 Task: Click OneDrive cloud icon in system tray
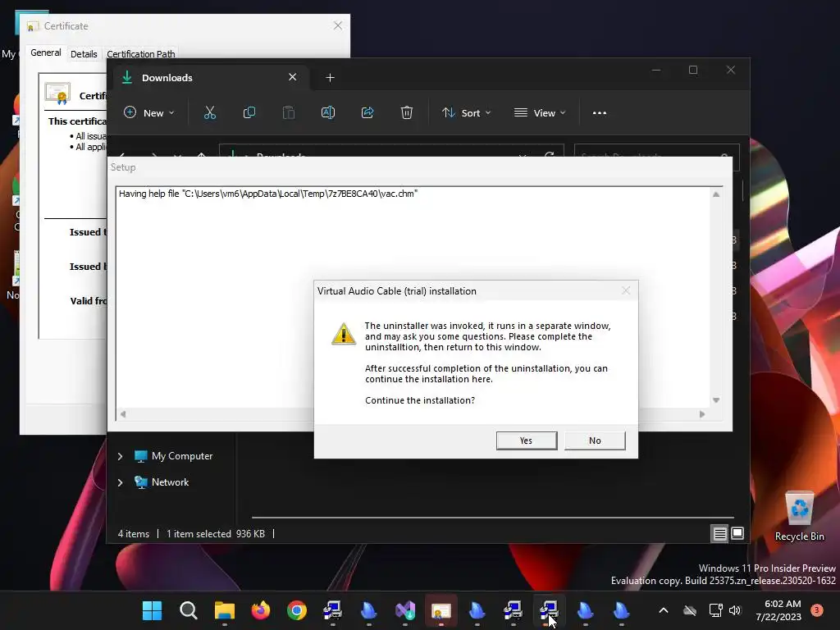[690, 610]
